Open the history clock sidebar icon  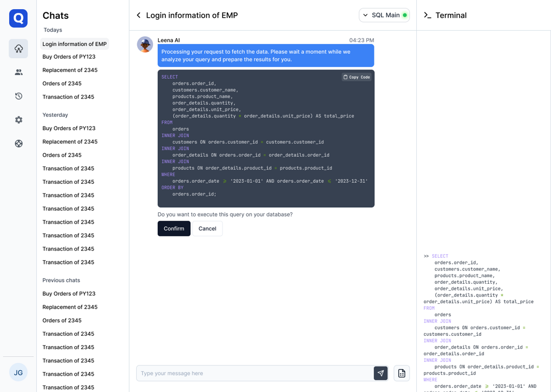pos(18,96)
